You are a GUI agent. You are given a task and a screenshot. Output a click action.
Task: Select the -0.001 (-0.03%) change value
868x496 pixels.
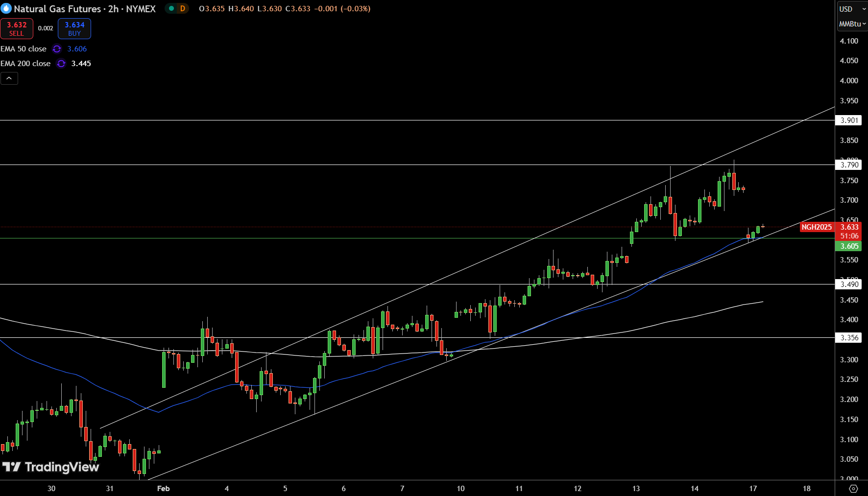click(x=342, y=9)
